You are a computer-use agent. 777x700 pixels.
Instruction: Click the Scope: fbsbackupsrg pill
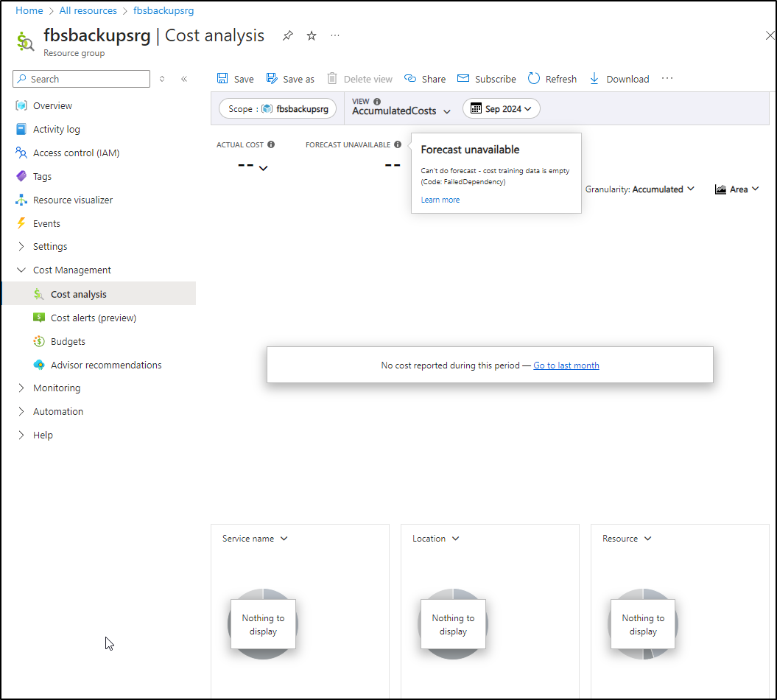click(x=278, y=108)
